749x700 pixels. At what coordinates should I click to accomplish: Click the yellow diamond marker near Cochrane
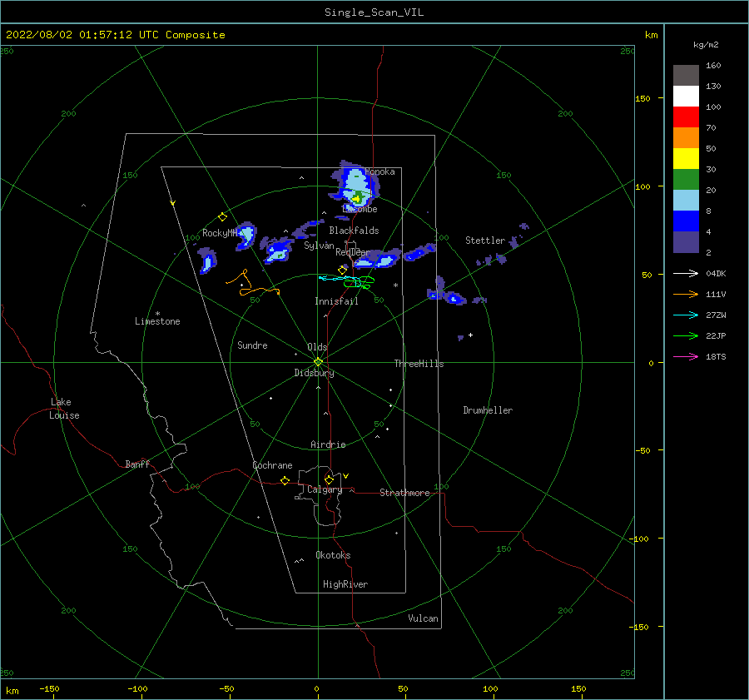tap(285, 480)
